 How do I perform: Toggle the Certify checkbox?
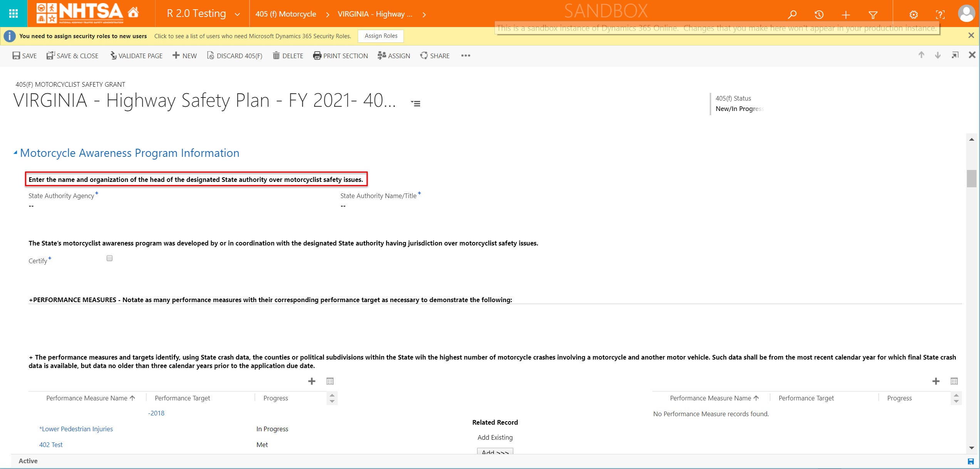tap(110, 258)
